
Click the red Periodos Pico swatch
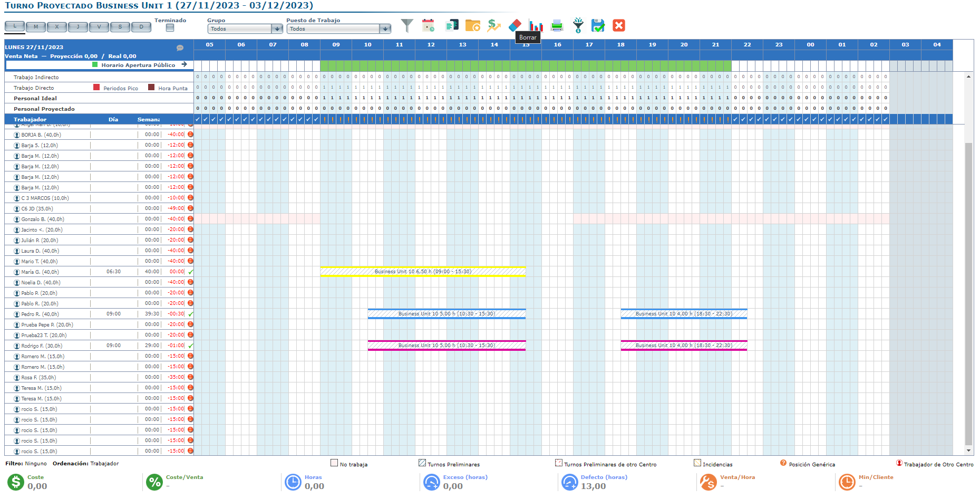point(96,88)
